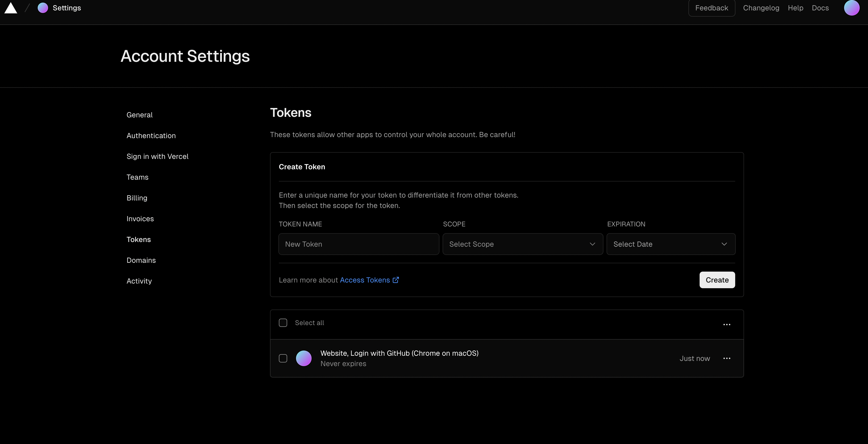The height and width of the screenshot is (444, 868).
Task: Go to the Billing settings section
Action: coord(137,198)
